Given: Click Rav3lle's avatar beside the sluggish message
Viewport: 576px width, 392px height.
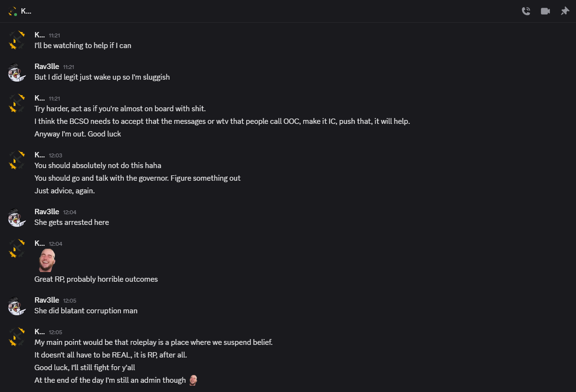Looking at the screenshot, I should pyautogui.click(x=17, y=72).
